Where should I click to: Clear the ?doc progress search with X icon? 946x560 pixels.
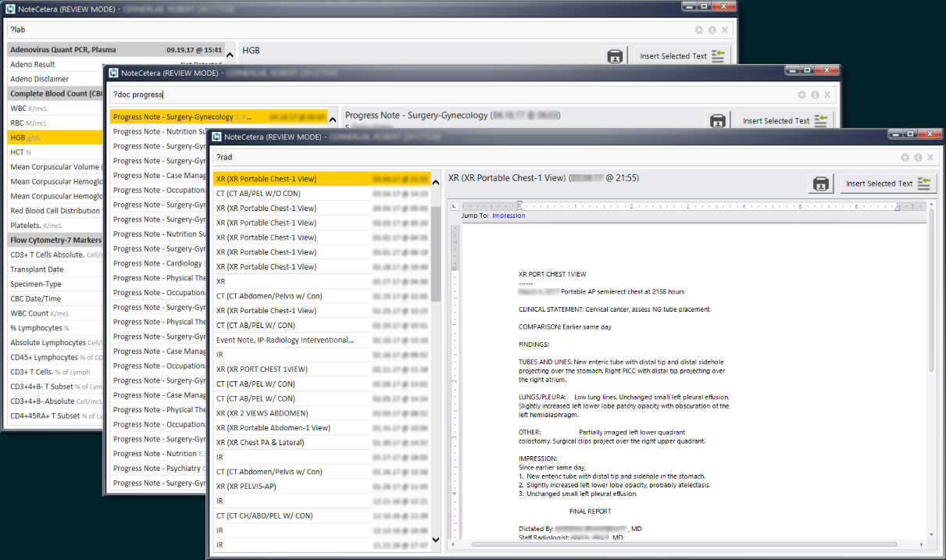(827, 95)
